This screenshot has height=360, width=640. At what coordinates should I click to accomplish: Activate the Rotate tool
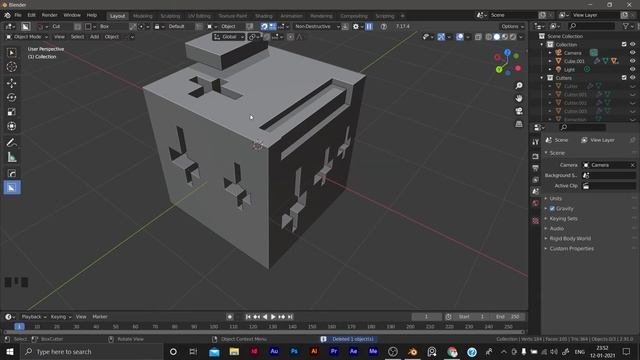pyautogui.click(x=11, y=98)
